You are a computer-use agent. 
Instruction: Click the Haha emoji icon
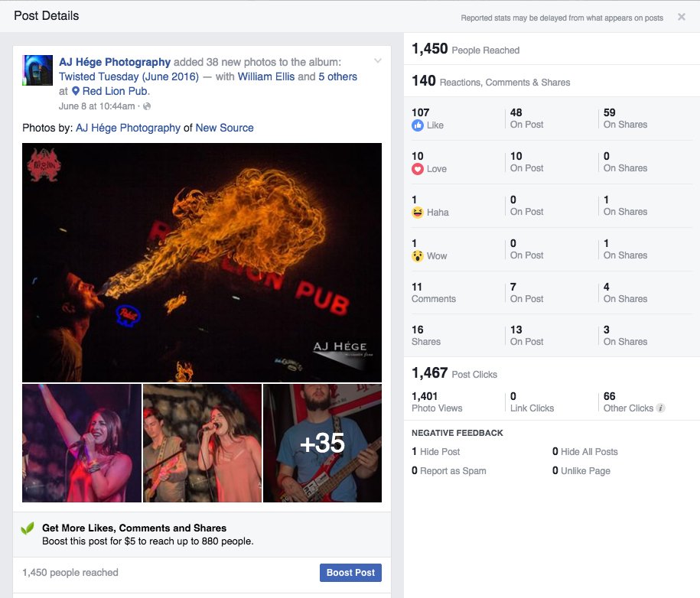tap(418, 213)
